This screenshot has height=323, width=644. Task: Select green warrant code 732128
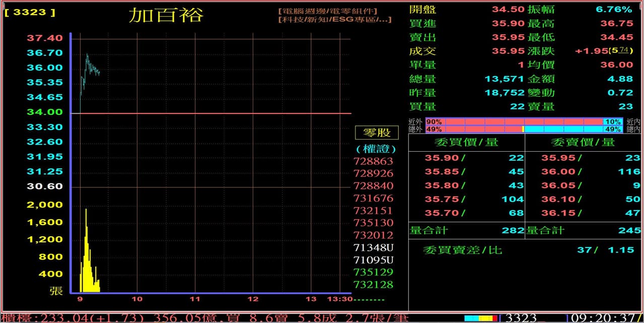373,285
